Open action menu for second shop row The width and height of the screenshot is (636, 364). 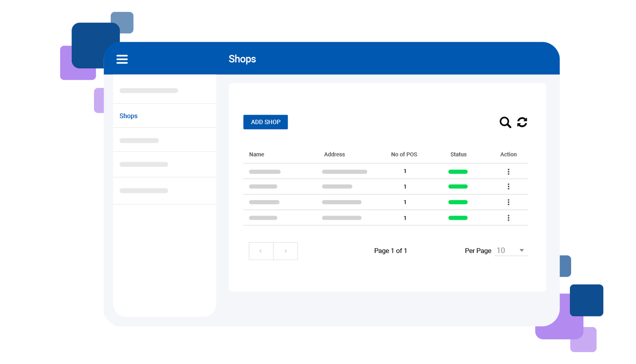click(x=508, y=186)
